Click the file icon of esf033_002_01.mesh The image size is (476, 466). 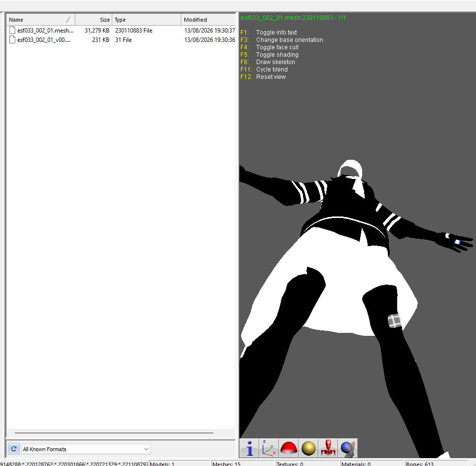12,31
